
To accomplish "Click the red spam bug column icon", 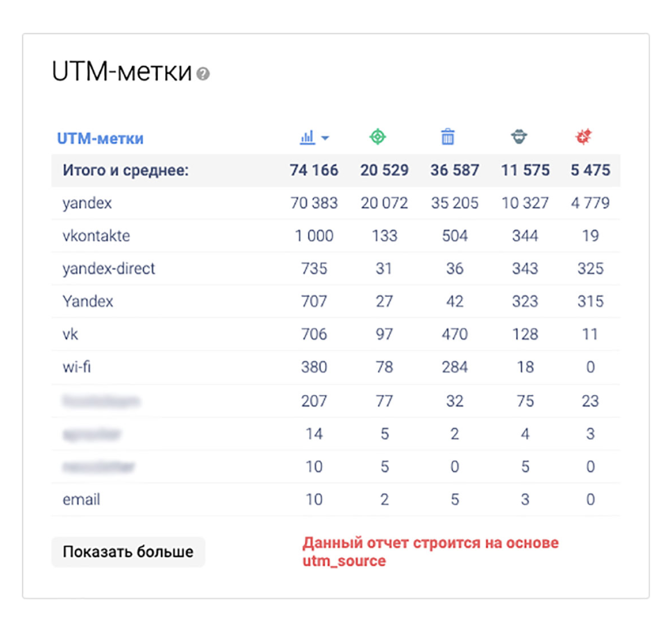I will tap(584, 137).
